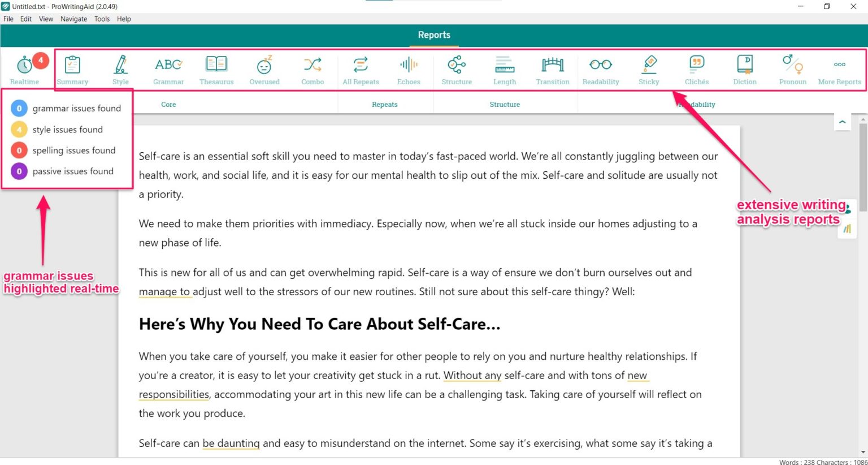
Task: Open the Grammar report
Action: 168,68
